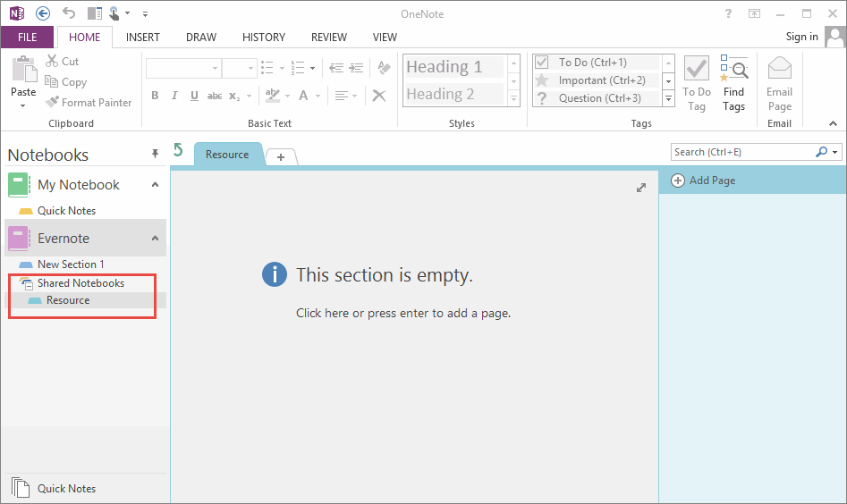This screenshot has height=504, width=847.
Task: Click the To Do Tag button
Action: click(696, 84)
